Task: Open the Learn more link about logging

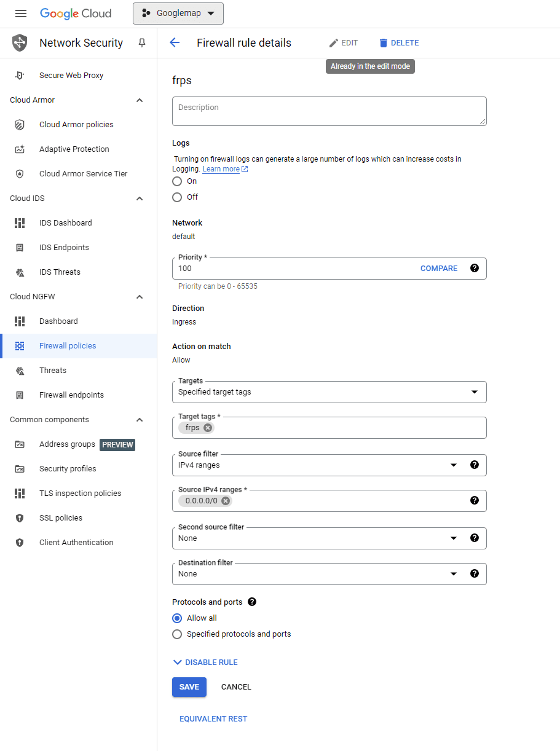Action: pyautogui.click(x=221, y=168)
